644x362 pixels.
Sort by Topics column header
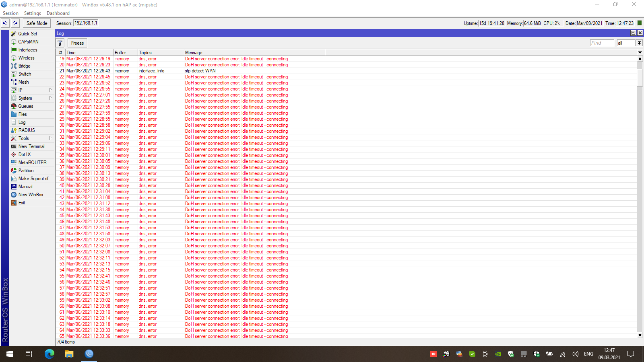(x=161, y=53)
